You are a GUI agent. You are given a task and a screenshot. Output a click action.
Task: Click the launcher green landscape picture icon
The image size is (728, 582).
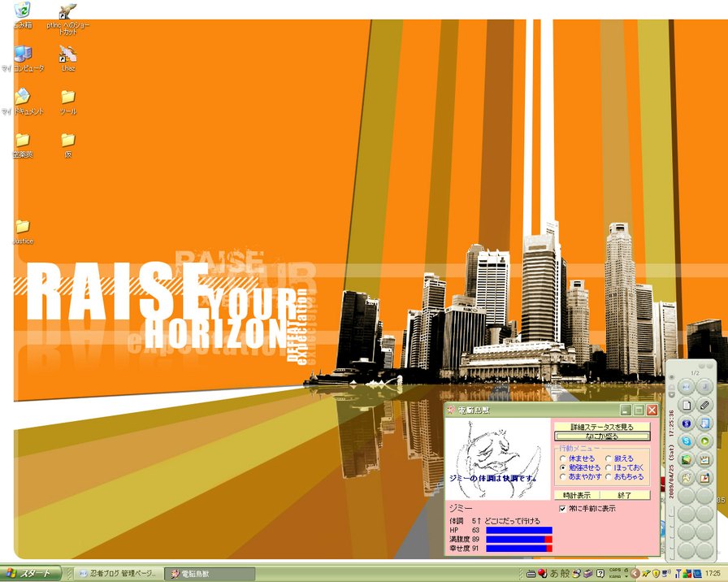[687, 459]
